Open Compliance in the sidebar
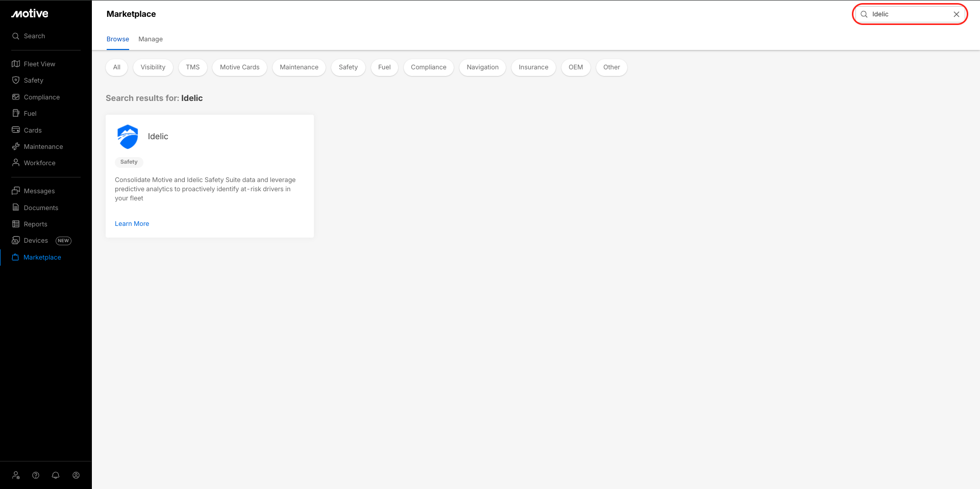This screenshot has width=980, height=489. pyautogui.click(x=42, y=97)
